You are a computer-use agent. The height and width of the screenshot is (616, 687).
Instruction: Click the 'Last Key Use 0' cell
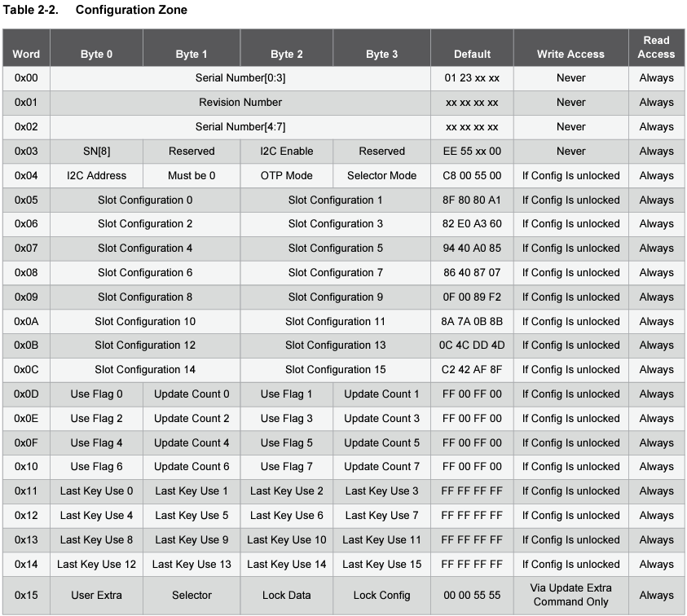tap(96, 491)
